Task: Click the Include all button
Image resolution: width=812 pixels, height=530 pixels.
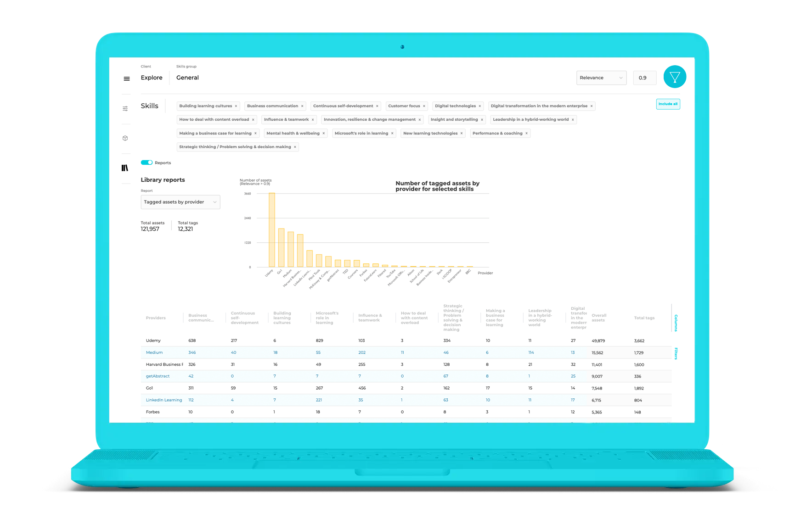Action: tap(668, 104)
